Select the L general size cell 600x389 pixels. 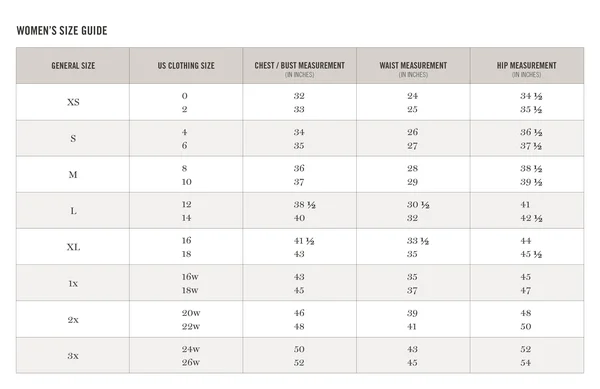click(73, 211)
